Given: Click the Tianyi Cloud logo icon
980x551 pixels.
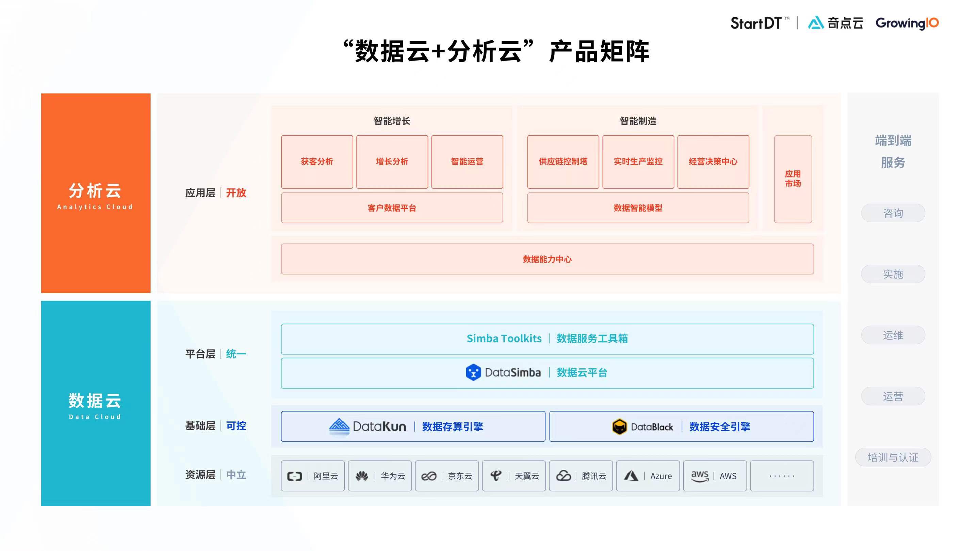Looking at the screenshot, I should tap(495, 475).
